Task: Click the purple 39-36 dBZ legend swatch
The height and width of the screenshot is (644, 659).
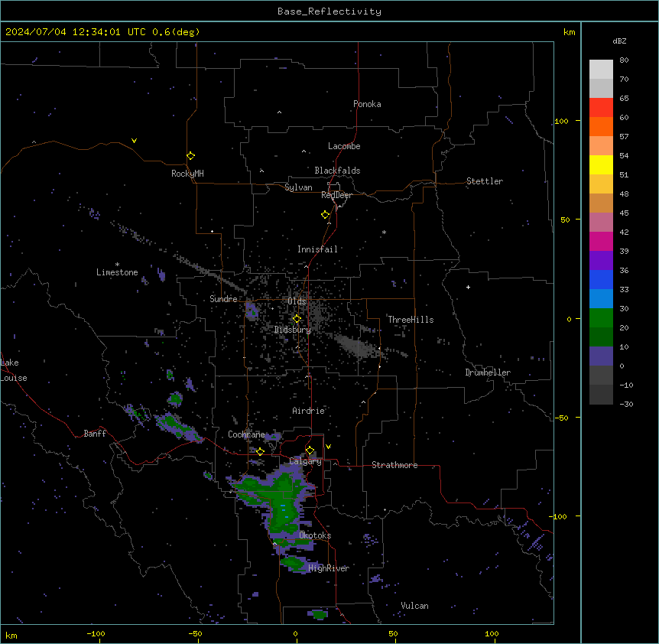Action: (601, 261)
